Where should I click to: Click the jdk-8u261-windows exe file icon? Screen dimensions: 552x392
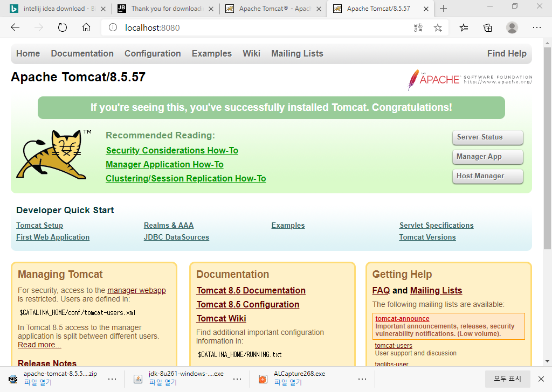138,379
